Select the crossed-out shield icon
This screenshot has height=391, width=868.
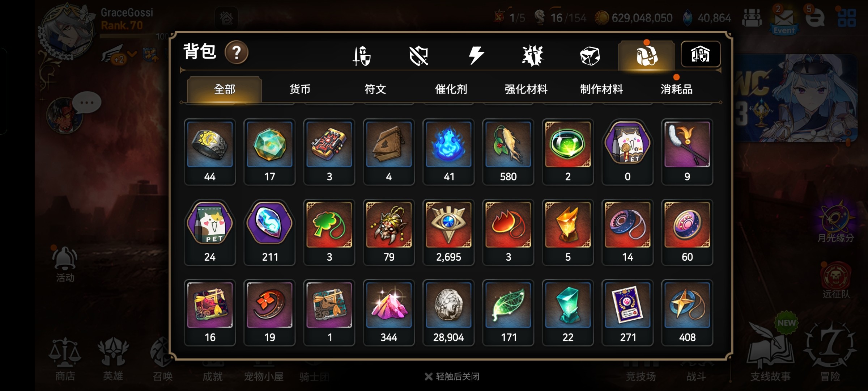pyautogui.click(x=419, y=56)
